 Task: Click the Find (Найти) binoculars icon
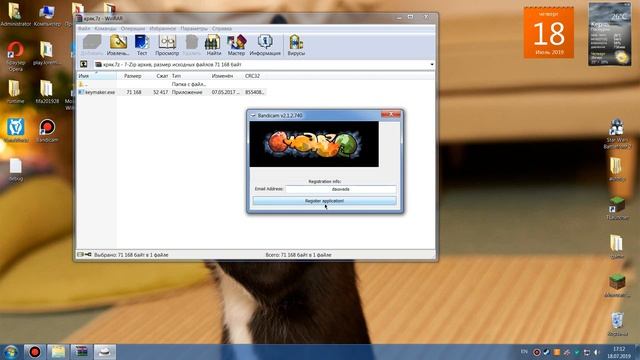[213, 45]
